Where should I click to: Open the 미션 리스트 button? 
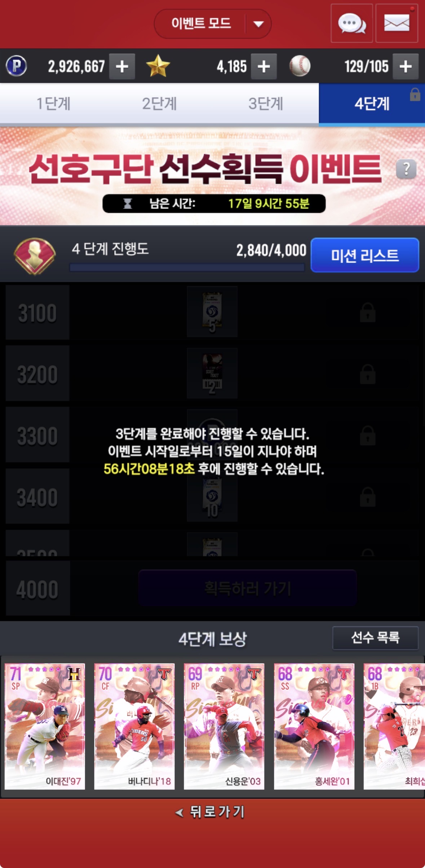coord(365,255)
